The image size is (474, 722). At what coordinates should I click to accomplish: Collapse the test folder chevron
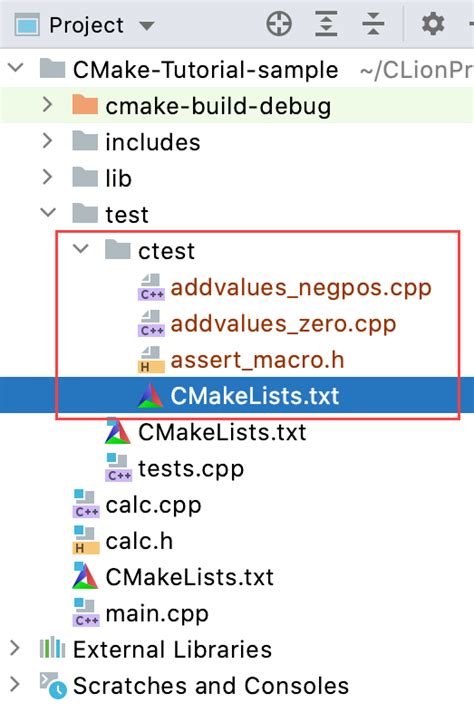coord(48,213)
